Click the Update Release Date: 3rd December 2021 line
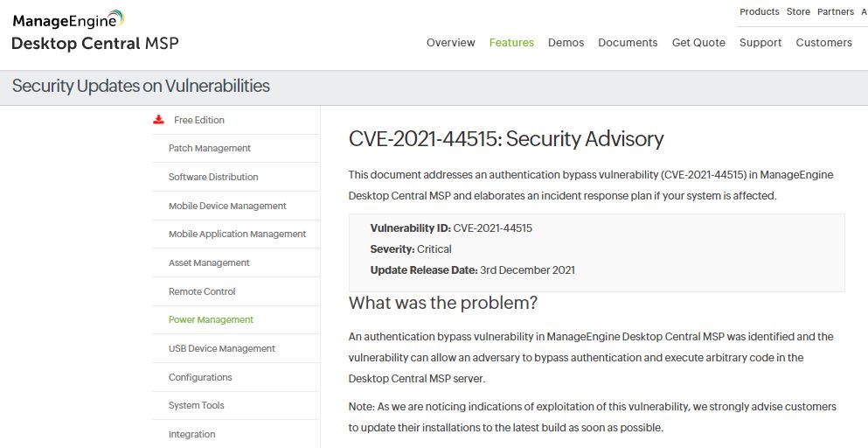Image resolution: width=868 pixels, height=448 pixels. click(473, 270)
